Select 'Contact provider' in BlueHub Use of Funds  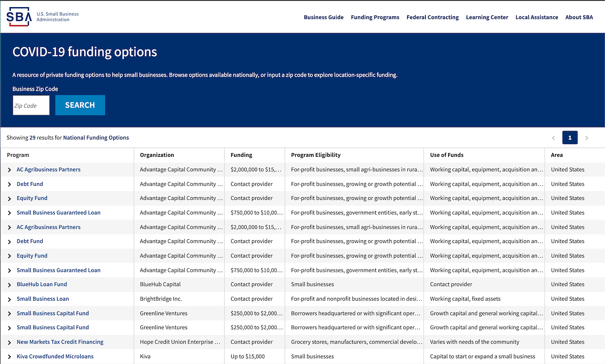(451, 284)
